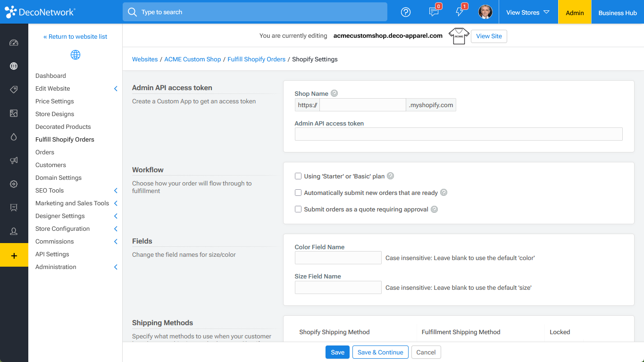Click the Type to search box

click(x=255, y=12)
